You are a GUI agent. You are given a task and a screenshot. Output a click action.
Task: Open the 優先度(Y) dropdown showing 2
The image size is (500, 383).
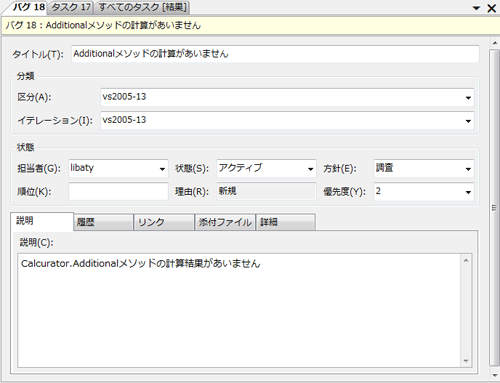pos(424,192)
